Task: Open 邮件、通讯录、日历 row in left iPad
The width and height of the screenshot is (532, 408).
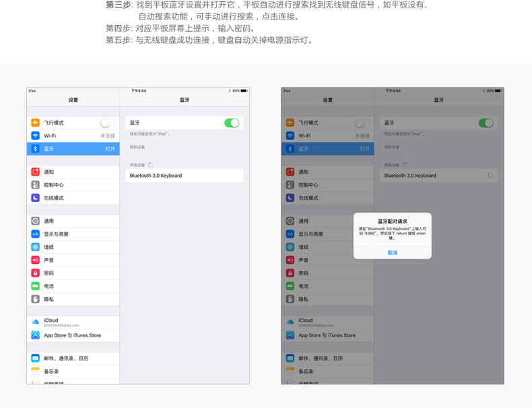Action: tap(73, 358)
